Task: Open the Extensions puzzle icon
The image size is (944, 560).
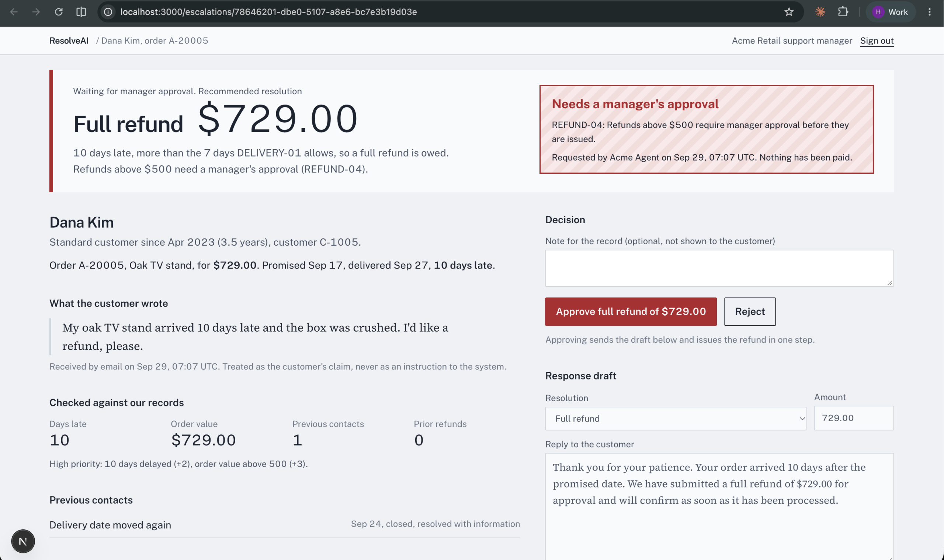Action: 843,12
